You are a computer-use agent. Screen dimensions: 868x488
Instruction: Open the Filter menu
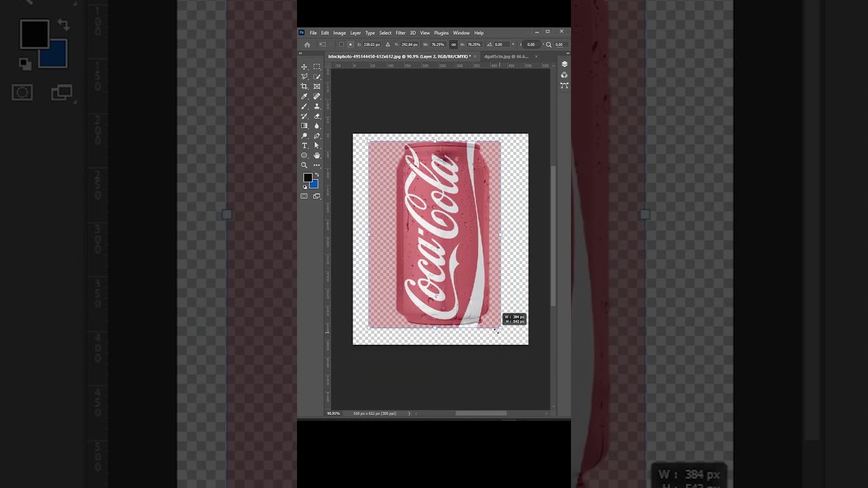click(401, 33)
